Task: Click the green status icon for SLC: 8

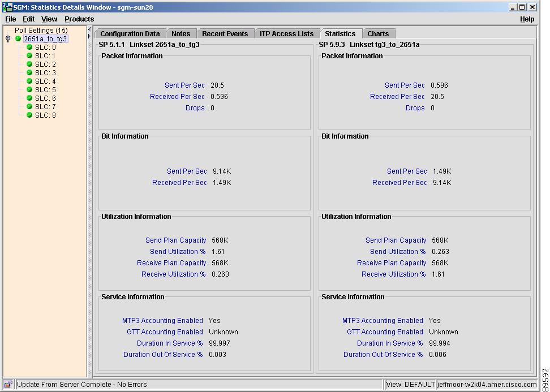Action: tap(29, 115)
